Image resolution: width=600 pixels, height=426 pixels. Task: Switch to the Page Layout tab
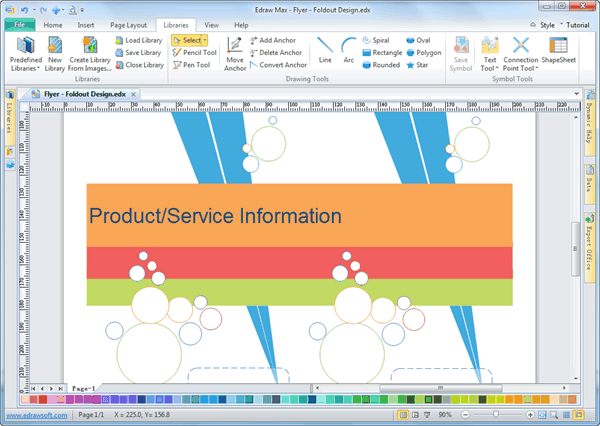pyautogui.click(x=128, y=23)
